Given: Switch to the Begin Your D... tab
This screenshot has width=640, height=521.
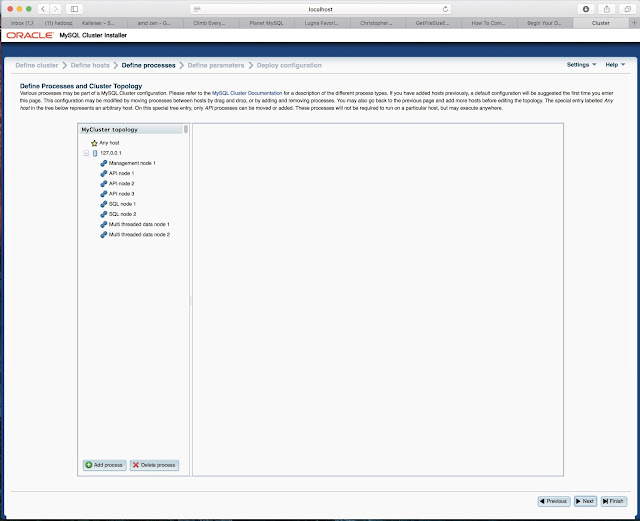Looking at the screenshot, I should point(544,23).
